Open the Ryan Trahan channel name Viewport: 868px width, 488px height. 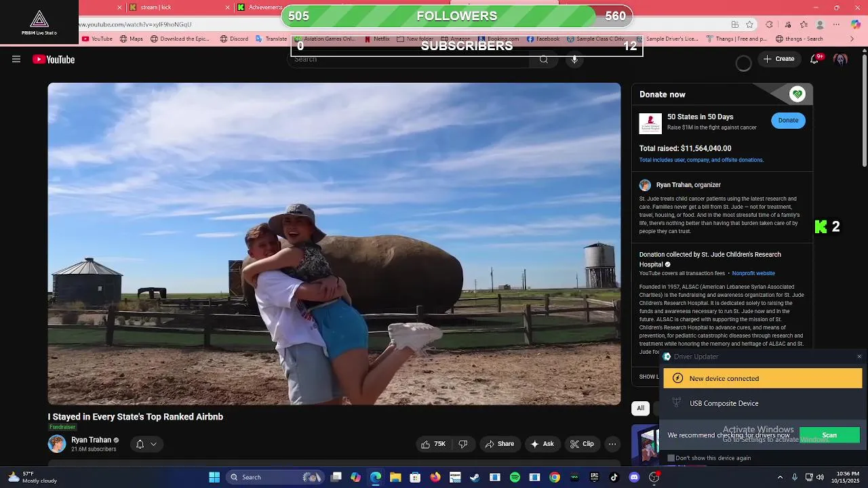click(91, 440)
